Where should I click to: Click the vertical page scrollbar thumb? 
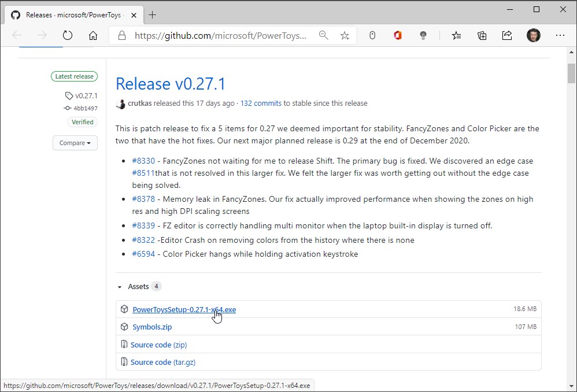(571, 75)
